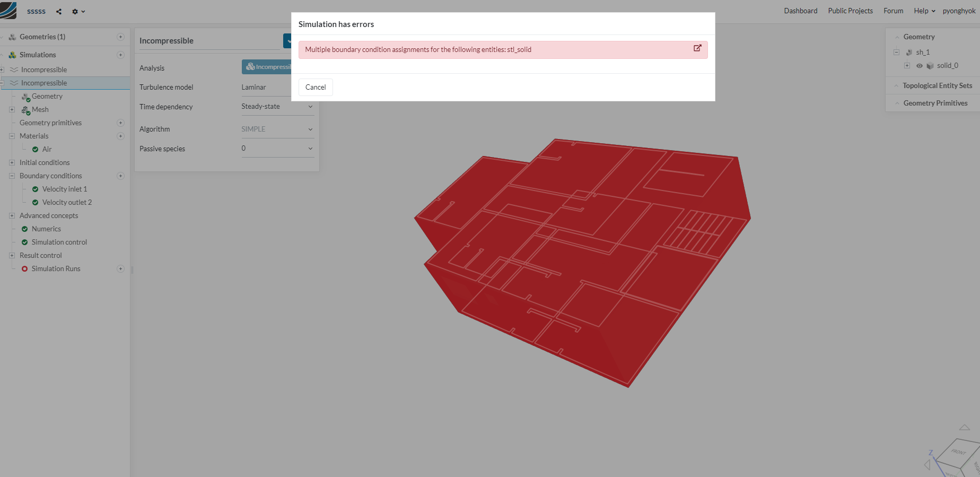Open the Help menu
This screenshot has width=980, height=477.
point(924,11)
